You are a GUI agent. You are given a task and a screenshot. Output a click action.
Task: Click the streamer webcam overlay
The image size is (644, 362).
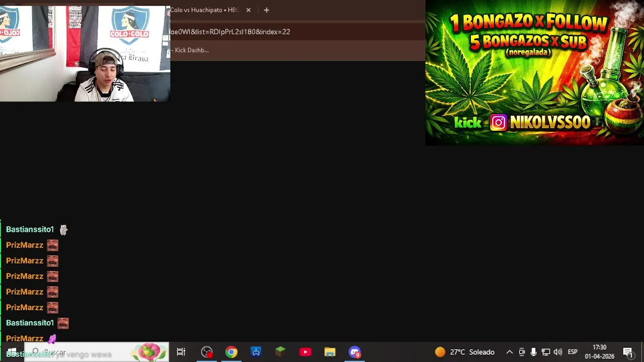coord(85,53)
